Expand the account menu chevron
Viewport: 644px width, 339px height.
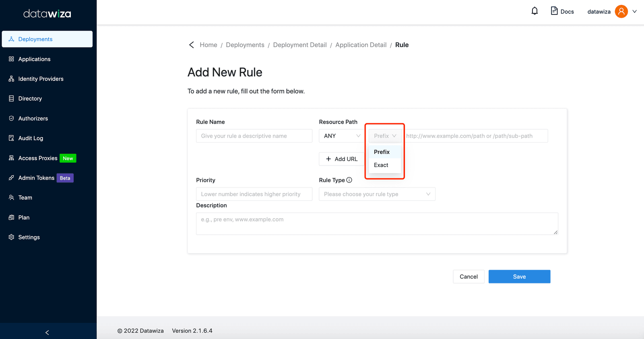point(635,11)
